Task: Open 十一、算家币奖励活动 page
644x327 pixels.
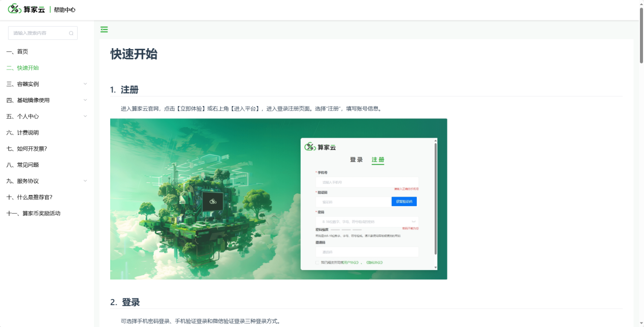Action: (x=33, y=214)
